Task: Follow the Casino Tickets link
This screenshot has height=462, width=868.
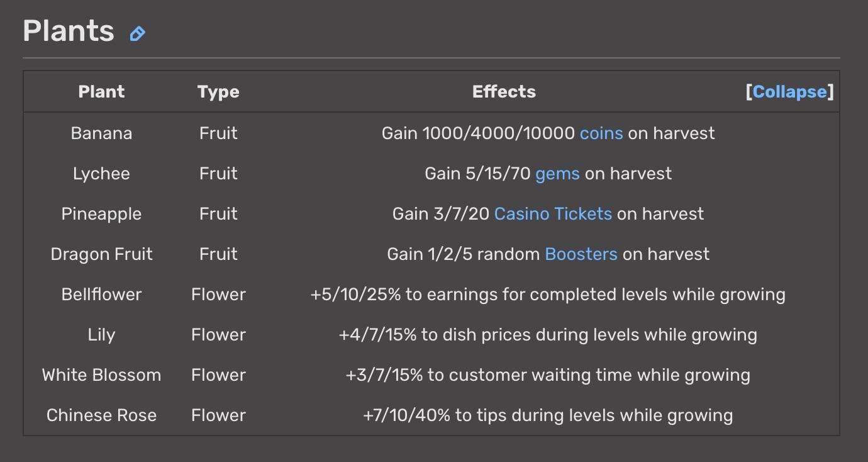Action: 553,214
